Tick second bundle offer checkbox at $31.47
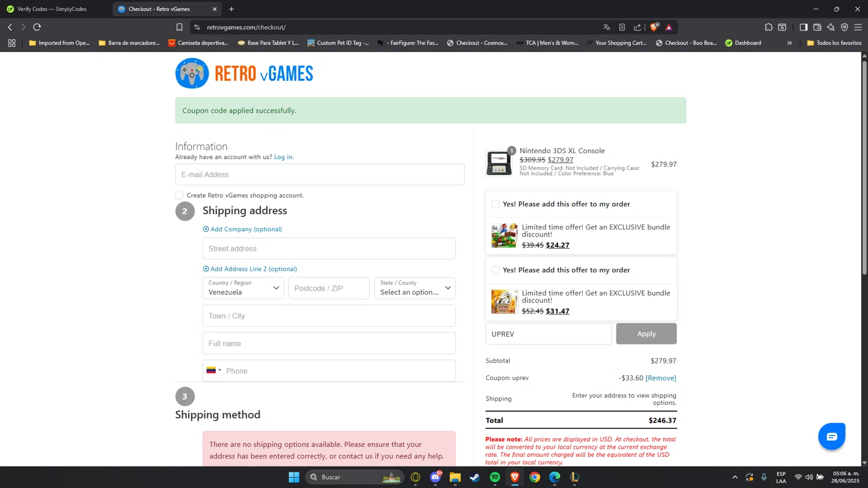Viewport: 868px width, 488px height. [495, 270]
